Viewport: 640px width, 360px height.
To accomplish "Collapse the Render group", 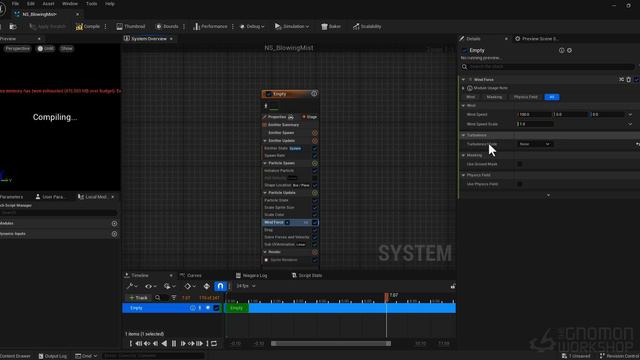I will 265,252.
